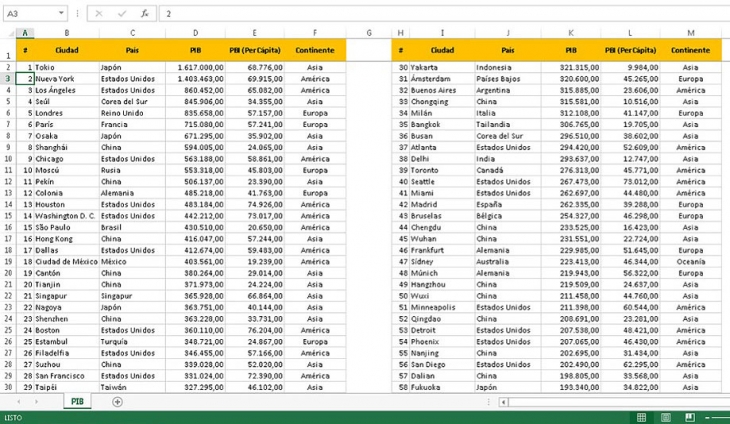The width and height of the screenshot is (730, 424).
Task: Select row 25 header
Action: [8, 330]
